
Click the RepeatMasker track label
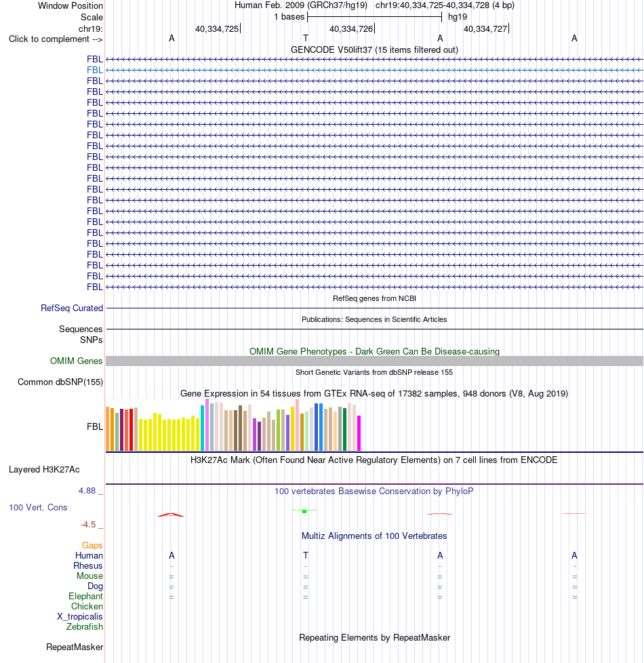pyautogui.click(x=75, y=647)
